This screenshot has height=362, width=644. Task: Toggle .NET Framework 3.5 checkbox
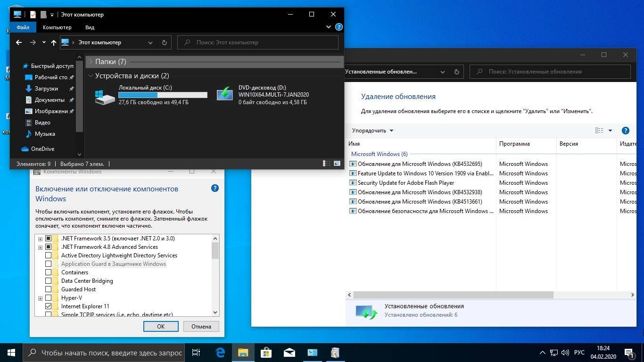(x=48, y=239)
